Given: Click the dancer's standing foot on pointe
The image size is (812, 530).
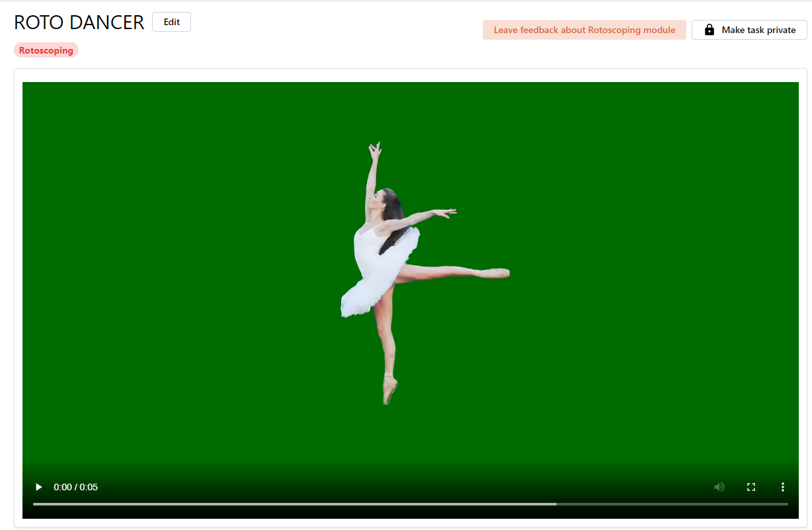Looking at the screenshot, I should click(389, 389).
